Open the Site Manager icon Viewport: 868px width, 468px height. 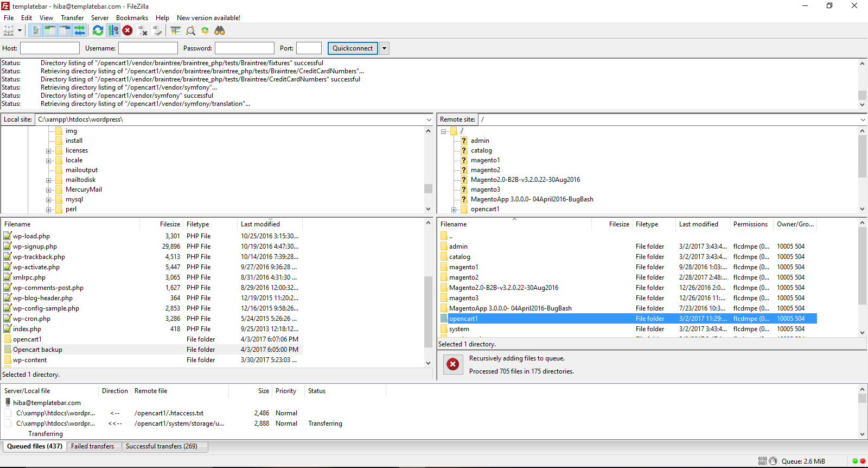(x=9, y=31)
